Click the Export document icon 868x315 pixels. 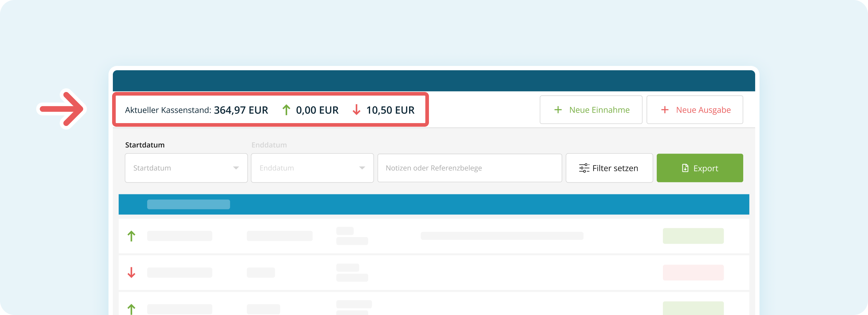[x=685, y=168]
